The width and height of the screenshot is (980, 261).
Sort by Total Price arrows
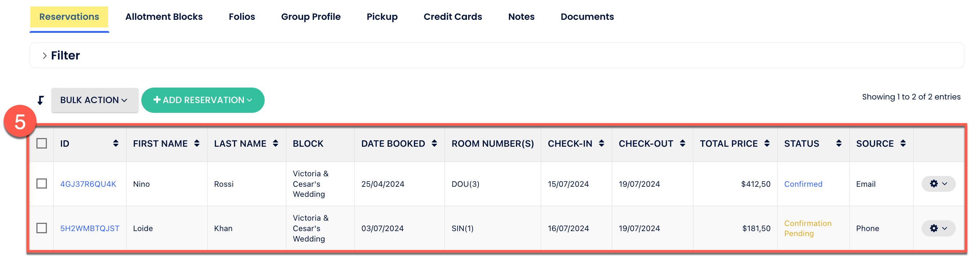coord(767,143)
